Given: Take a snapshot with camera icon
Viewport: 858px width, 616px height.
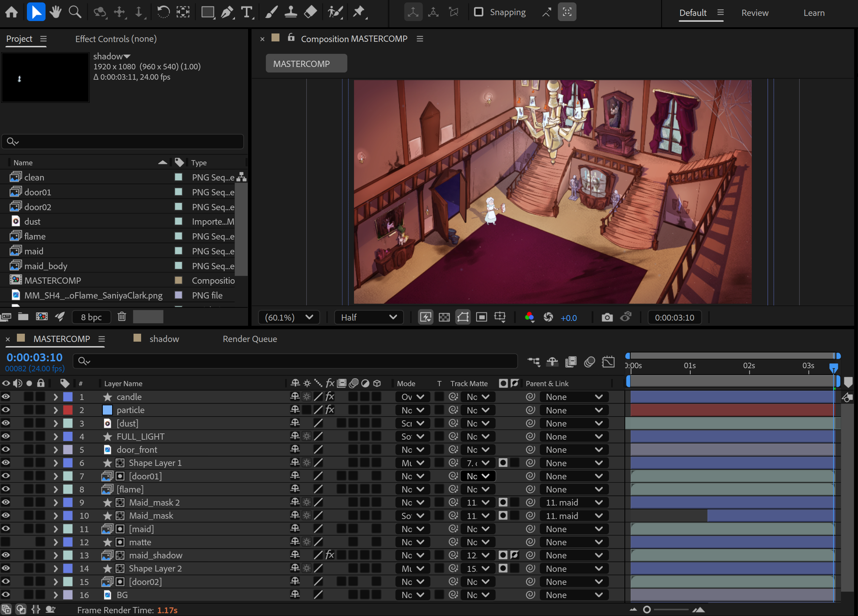Looking at the screenshot, I should [607, 317].
